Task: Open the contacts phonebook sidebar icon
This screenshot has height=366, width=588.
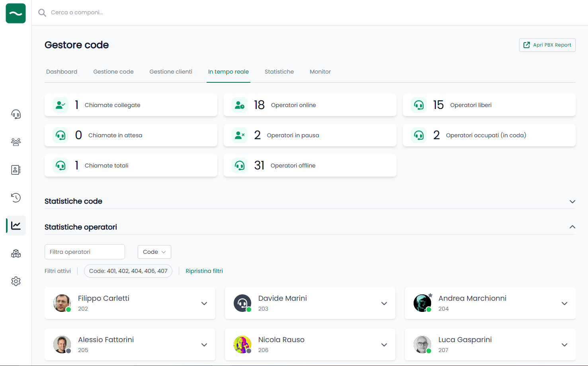Action: [x=16, y=170]
